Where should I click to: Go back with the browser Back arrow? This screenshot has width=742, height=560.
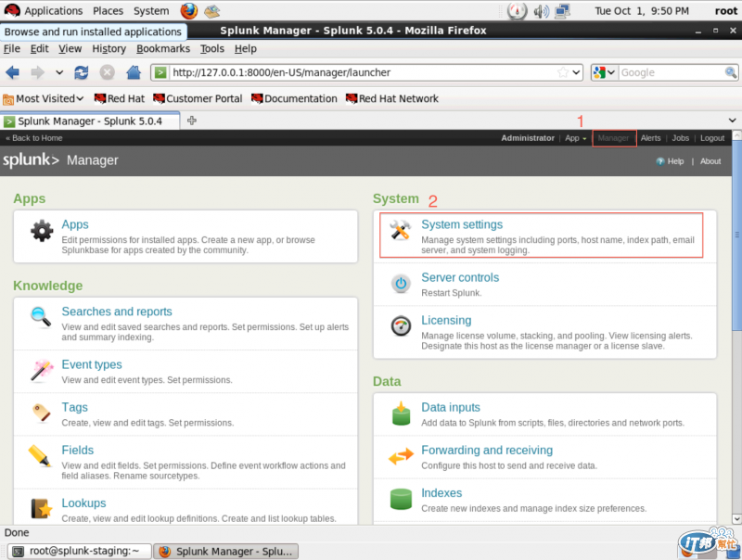(x=12, y=72)
